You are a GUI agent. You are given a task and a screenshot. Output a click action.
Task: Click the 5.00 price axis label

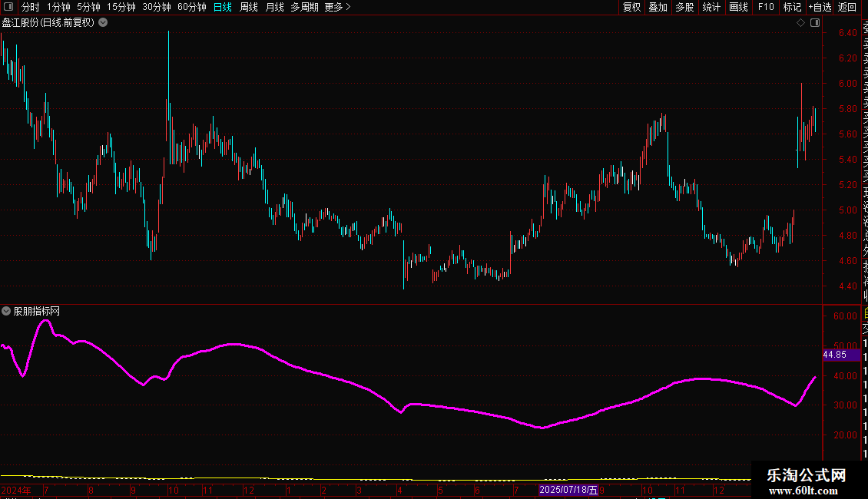pos(847,210)
